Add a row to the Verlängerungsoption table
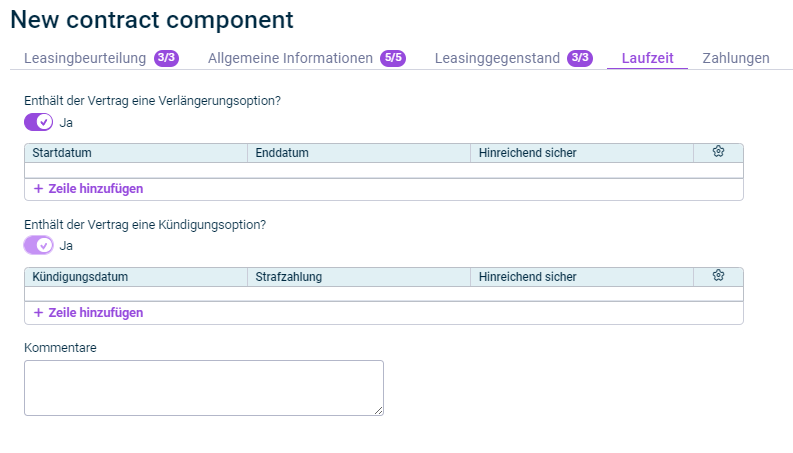 click(89, 189)
